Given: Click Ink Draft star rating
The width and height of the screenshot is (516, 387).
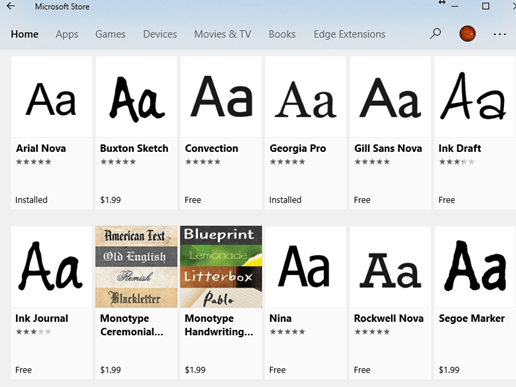Looking at the screenshot, I should (x=457, y=162).
